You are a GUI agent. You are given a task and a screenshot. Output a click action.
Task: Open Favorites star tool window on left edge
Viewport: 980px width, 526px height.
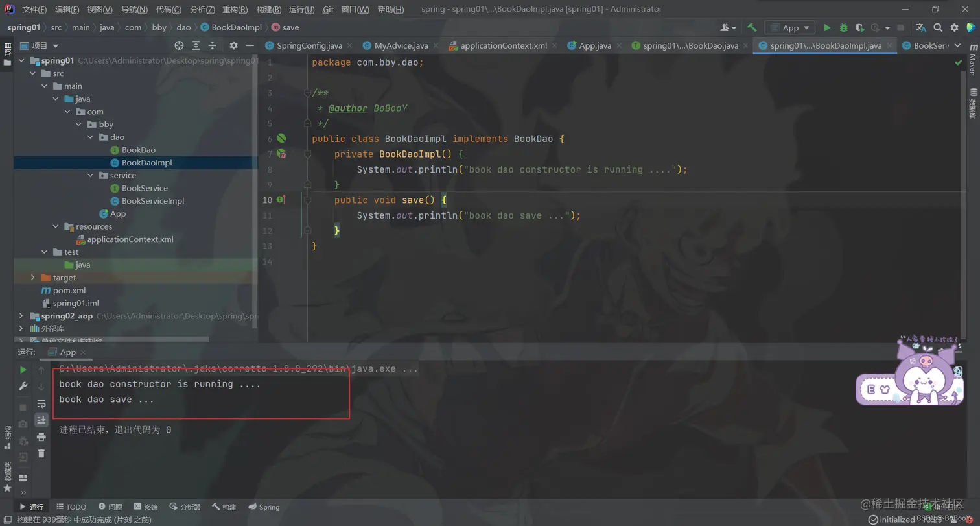pyautogui.click(x=7, y=478)
